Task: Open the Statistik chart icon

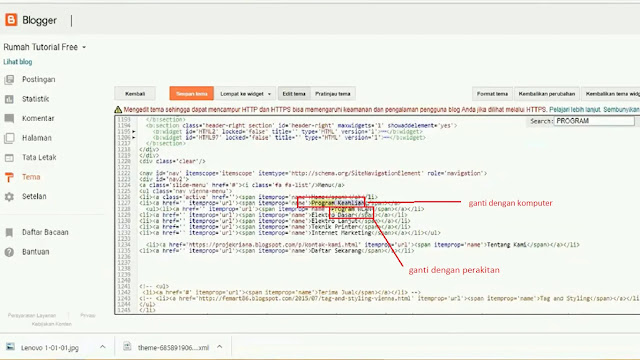Action: coord(9,99)
